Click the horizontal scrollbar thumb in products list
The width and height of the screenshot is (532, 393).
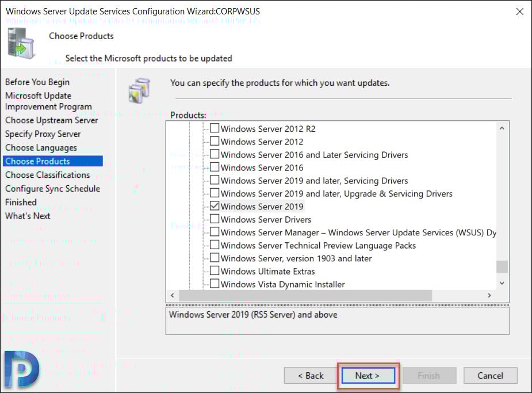pos(305,295)
